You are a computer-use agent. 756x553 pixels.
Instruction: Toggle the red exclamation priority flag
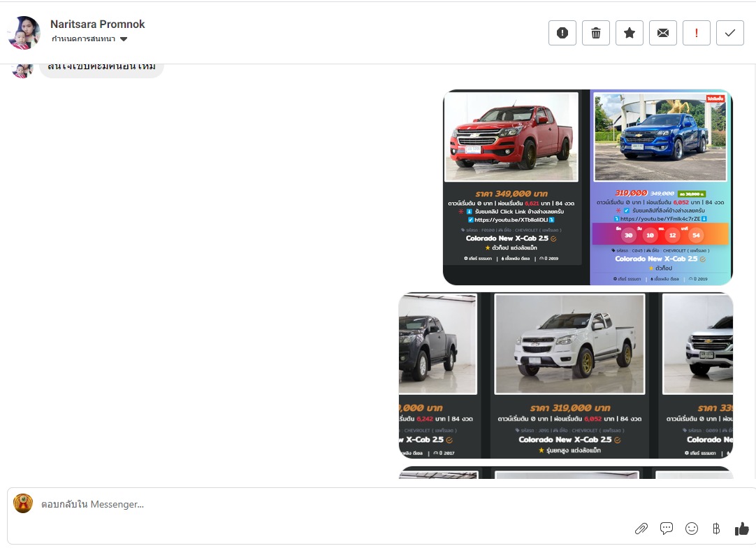tap(697, 33)
